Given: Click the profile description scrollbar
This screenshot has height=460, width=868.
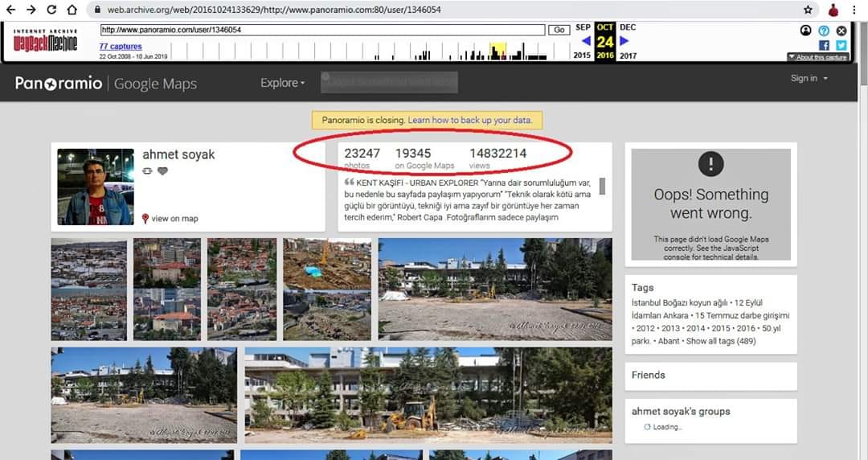Looking at the screenshot, I should (602, 187).
